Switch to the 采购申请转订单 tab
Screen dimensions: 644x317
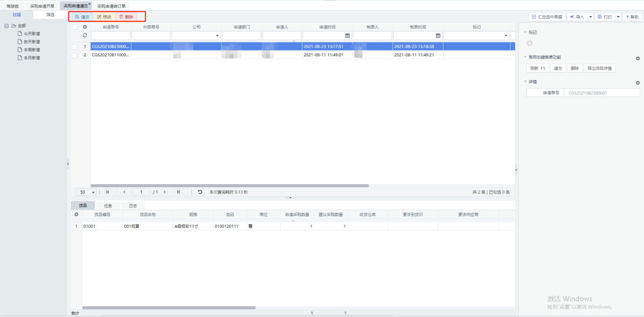(111, 6)
